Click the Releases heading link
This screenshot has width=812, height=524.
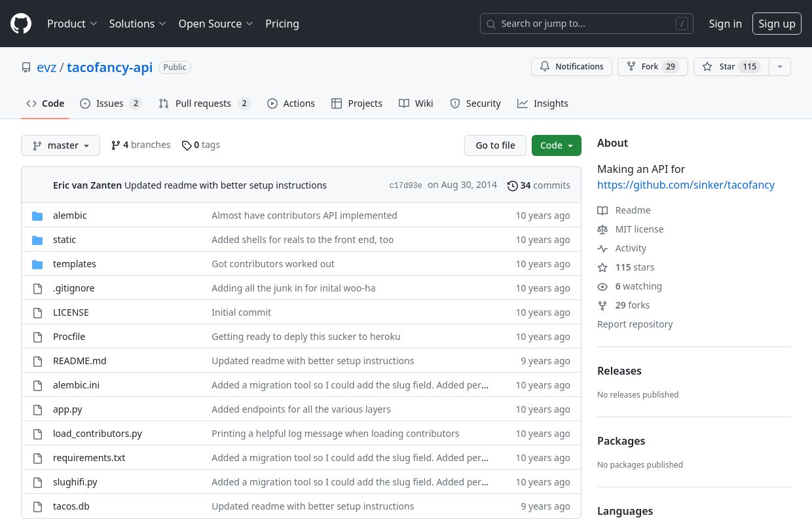(619, 371)
